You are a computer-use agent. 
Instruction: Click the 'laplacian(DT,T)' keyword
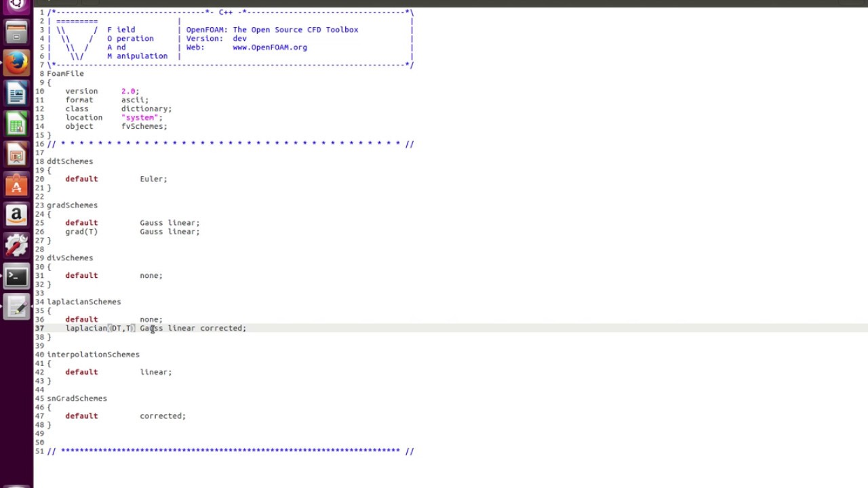pos(100,328)
